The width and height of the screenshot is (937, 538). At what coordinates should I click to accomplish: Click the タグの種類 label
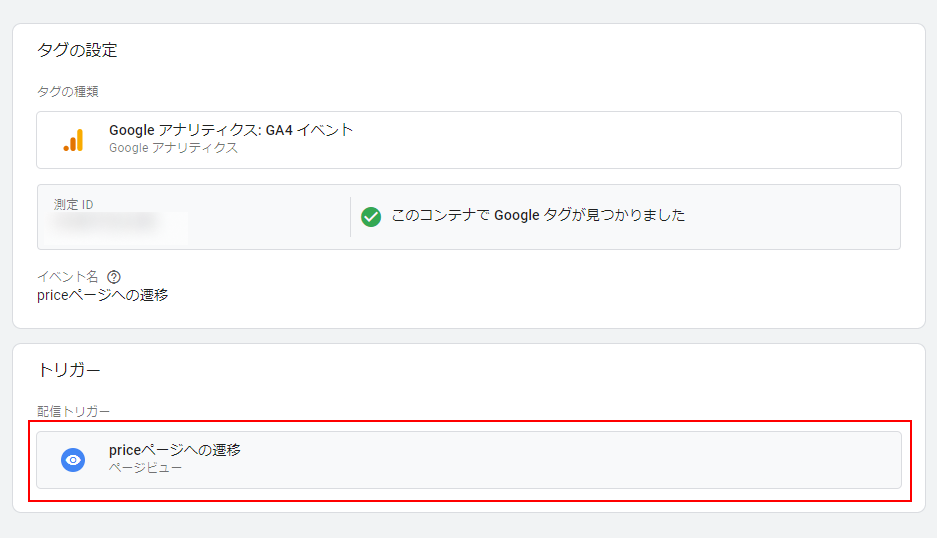tap(68, 91)
